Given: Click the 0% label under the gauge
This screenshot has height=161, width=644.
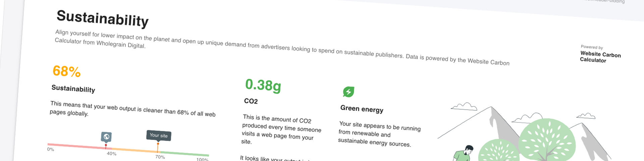Looking at the screenshot, I should click(x=51, y=149).
